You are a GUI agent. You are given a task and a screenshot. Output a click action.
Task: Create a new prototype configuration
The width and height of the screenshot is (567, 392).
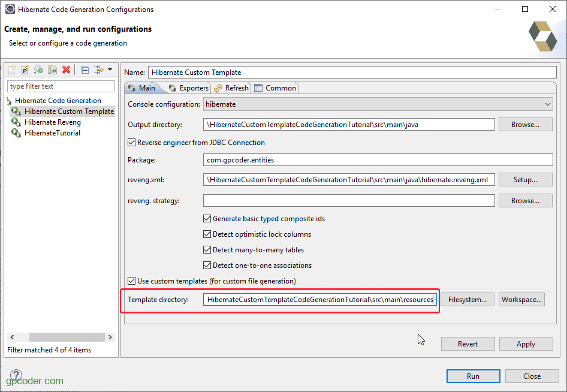(24, 70)
